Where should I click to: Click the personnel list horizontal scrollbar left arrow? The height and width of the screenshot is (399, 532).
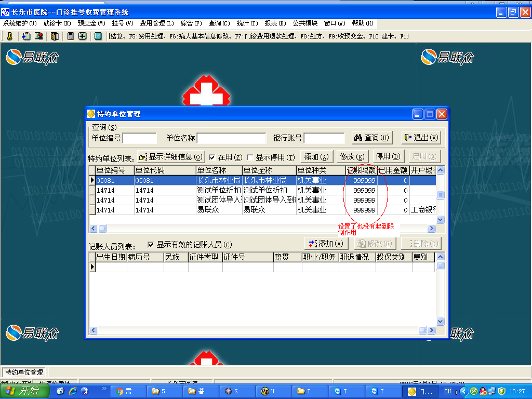pos(94,330)
